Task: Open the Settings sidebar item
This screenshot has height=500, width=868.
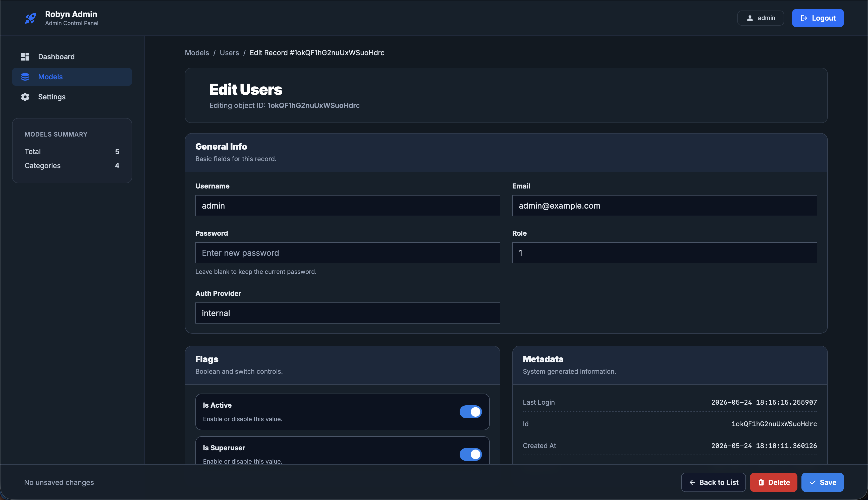Action: point(72,97)
